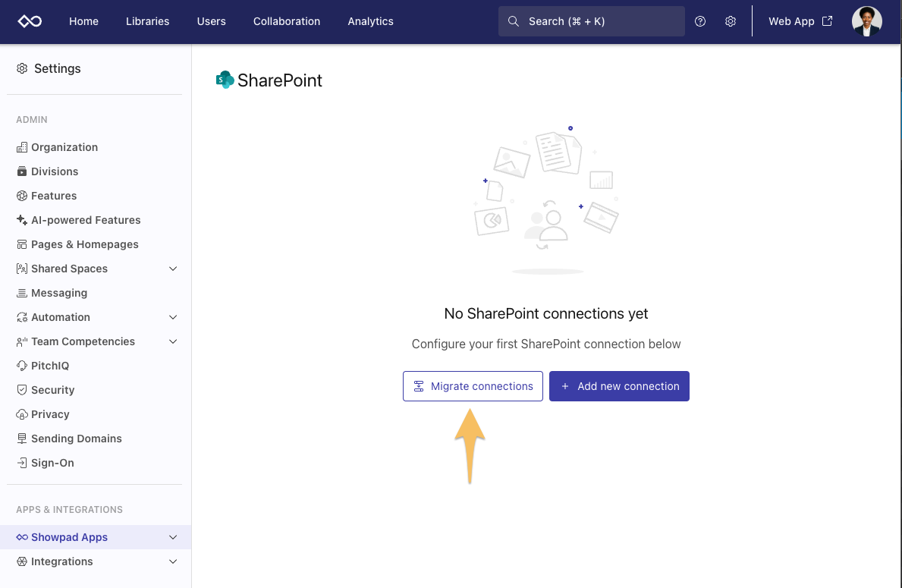Click the SharePoint logo icon

(x=225, y=79)
